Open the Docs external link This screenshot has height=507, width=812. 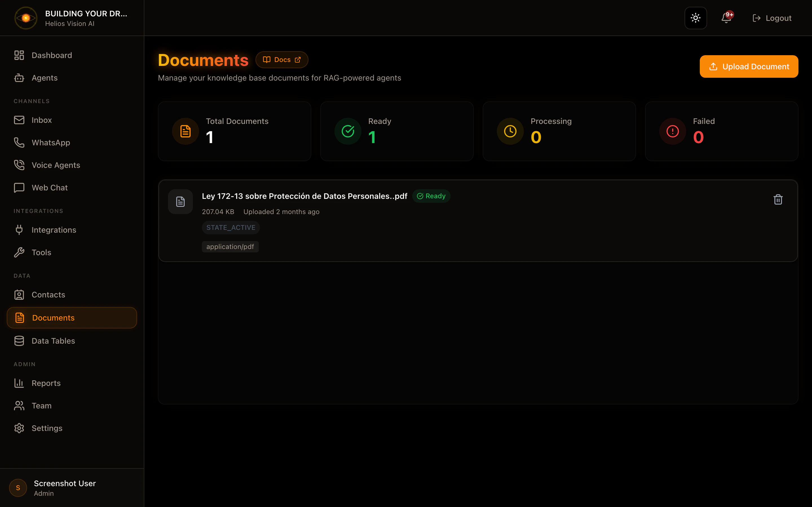281,59
